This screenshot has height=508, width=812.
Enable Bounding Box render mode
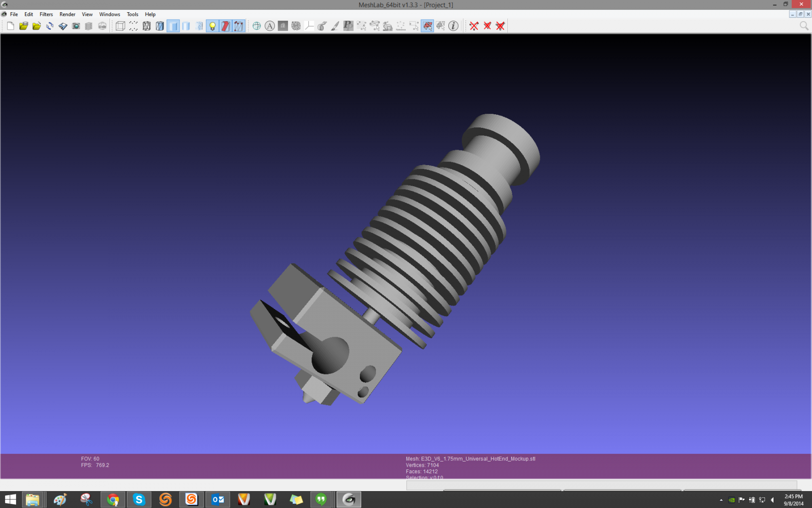[120, 26]
